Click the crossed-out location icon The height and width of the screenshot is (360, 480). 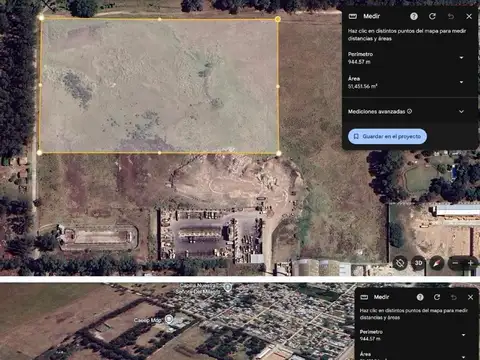(400, 263)
